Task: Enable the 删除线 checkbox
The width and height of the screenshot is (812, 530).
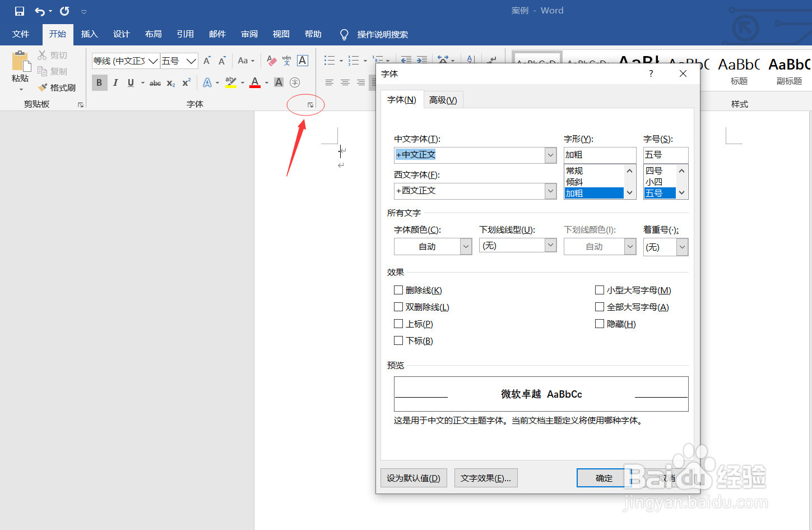Action: [x=399, y=290]
